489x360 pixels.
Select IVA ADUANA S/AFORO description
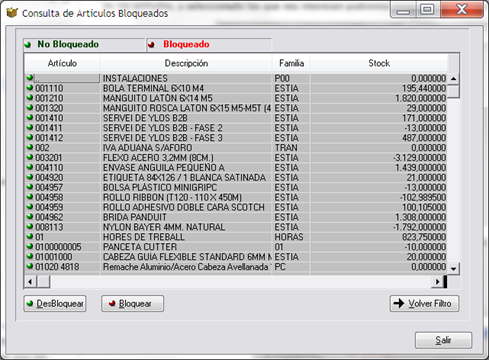[x=147, y=148]
